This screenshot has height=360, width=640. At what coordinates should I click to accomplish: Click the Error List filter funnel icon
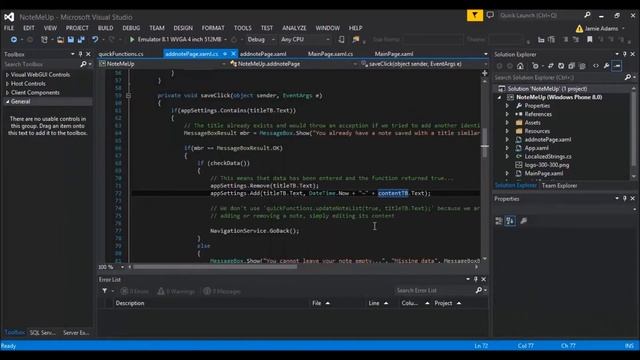click(x=105, y=291)
